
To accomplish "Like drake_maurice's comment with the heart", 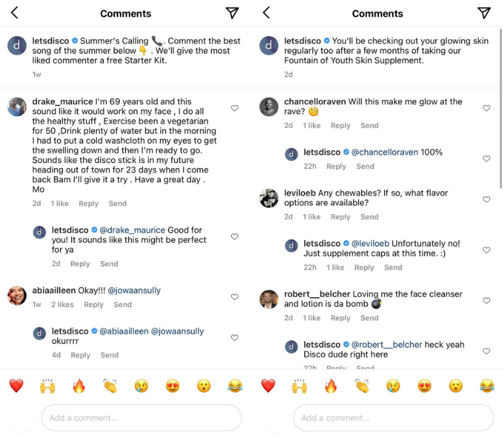I will [x=235, y=108].
